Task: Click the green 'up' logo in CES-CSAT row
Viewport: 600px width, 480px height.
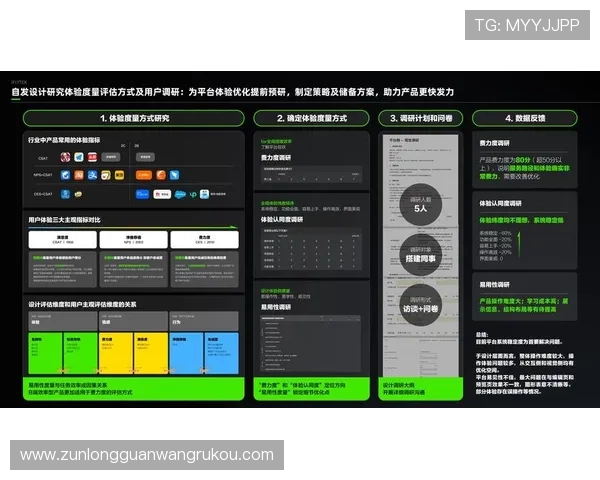Action: pyautogui.click(x=193, y=194)
